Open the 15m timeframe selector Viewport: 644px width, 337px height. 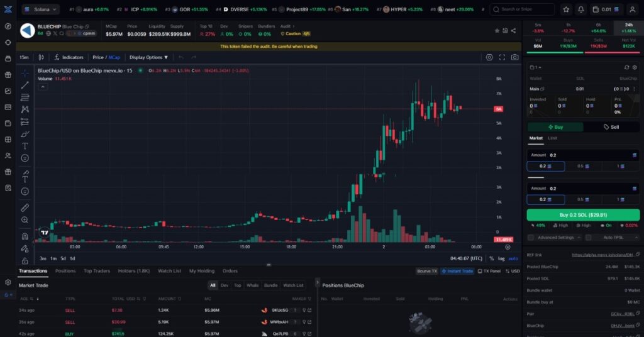[25, 57]
